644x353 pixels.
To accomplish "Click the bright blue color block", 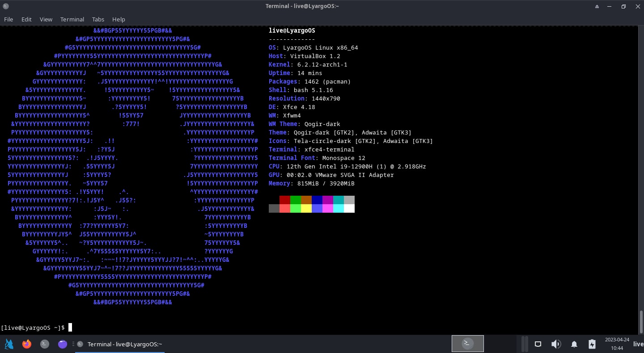I will 317,208.
